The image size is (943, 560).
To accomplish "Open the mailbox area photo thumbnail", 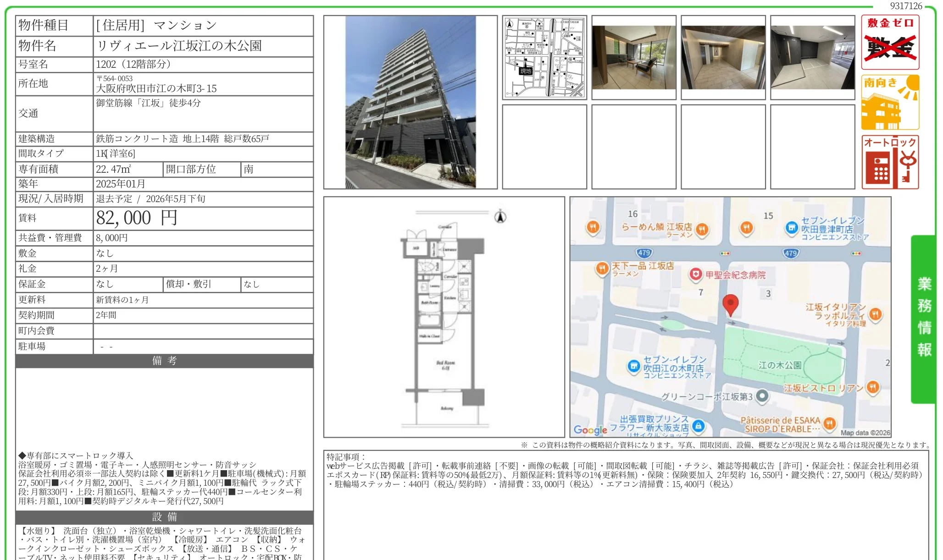I will tap(812, 57).
